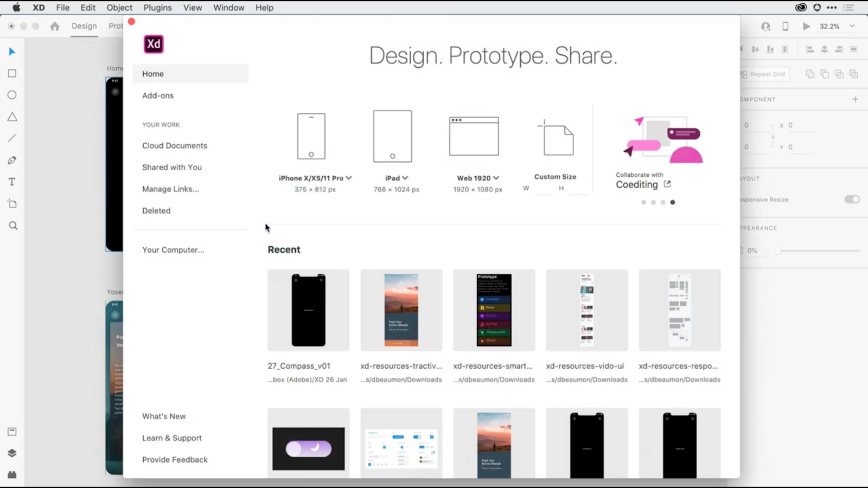Click the align bottom icon
This screenshot has width=868, height=488.
click(770, 49)
